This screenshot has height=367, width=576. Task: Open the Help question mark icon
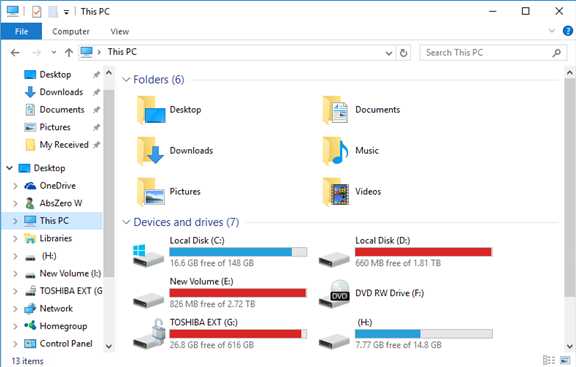point(568,31)
